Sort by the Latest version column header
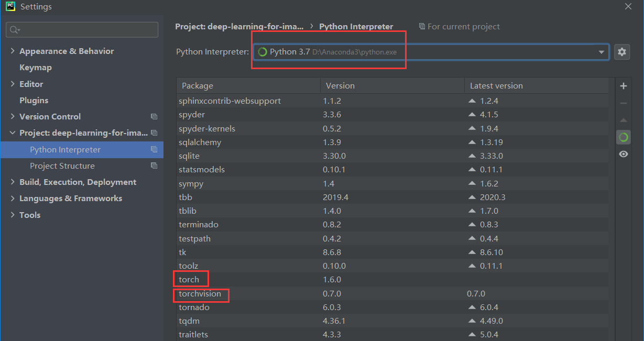The width and height of the screenshot is (644, 341). point(537,86)
